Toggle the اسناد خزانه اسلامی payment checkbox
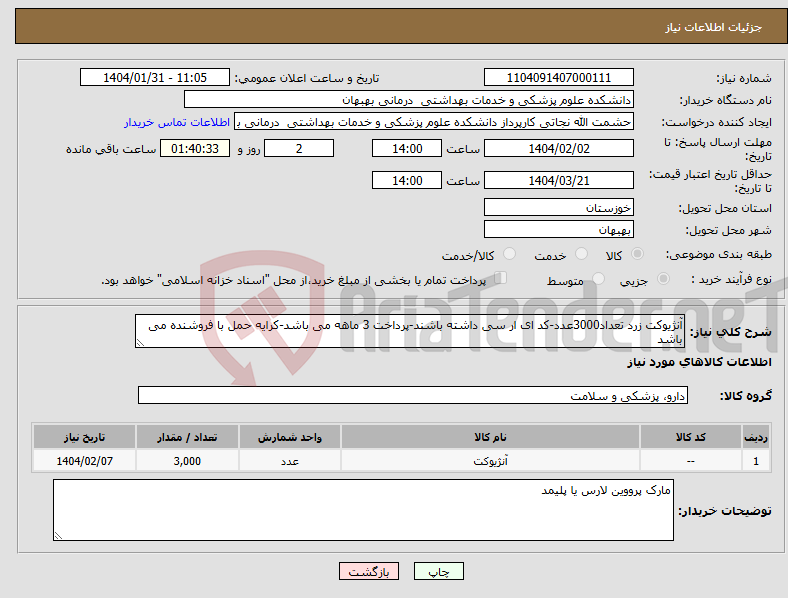The width and height of the screenshot is (788, 598). pyautogui.click(x=501, y=278)
